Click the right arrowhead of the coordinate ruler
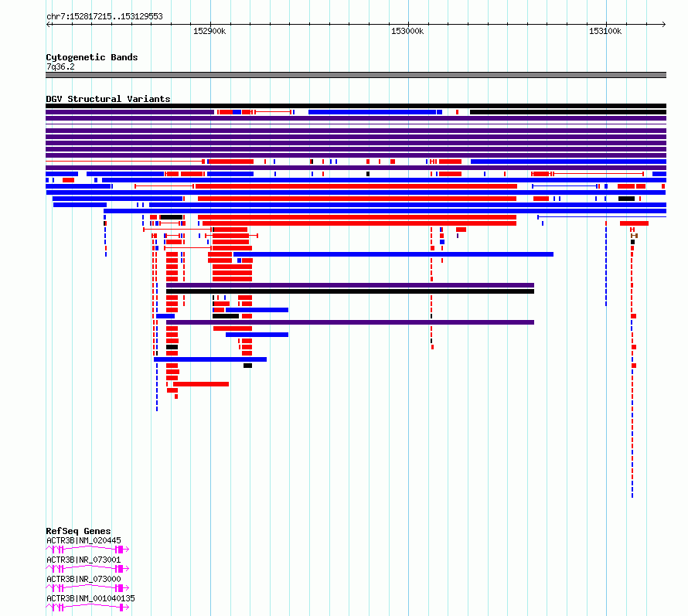 click(x=664, y=24)
